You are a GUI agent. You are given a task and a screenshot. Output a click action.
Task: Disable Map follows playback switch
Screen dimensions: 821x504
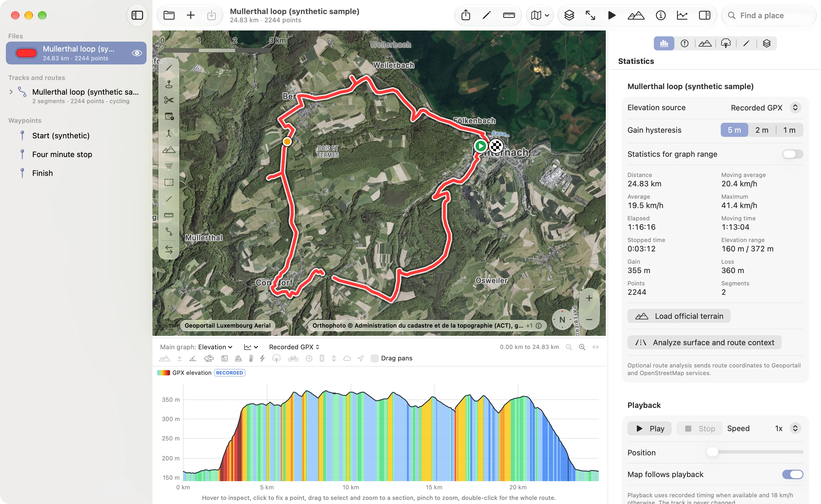pos(792,474)
